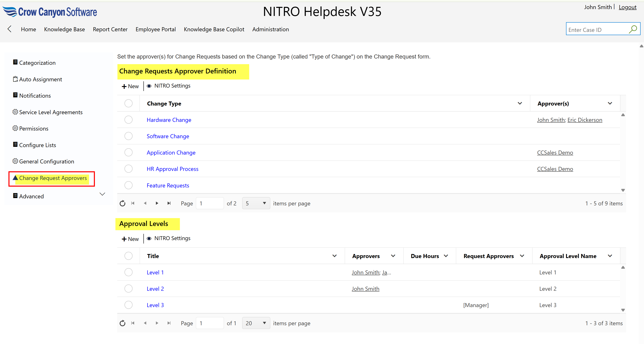Viewport: 644px width, 344px height.
Task: Open the Software Change link
Action: tap(168, 136)
